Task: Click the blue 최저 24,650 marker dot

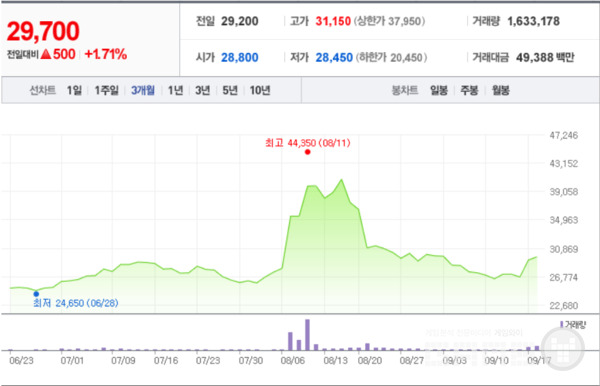Action: pos(36,294)
